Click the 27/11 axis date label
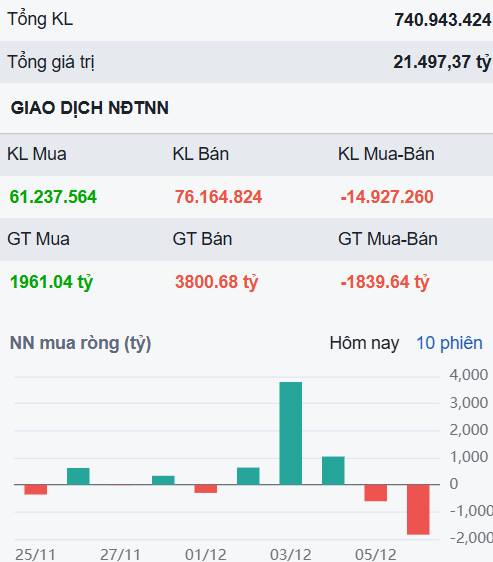Image resolution: width=493 pixels, height=562 pixels. point(120,554)
